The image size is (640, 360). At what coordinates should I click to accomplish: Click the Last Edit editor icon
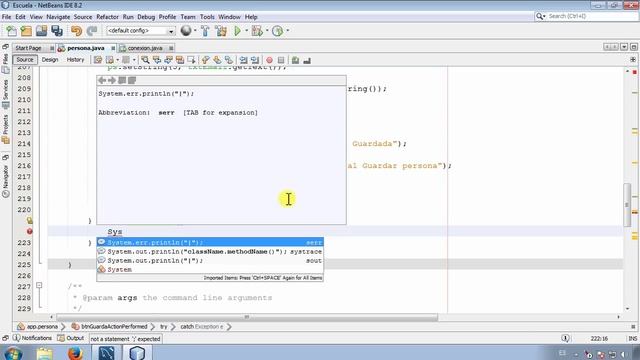click(x=98, y=60)
